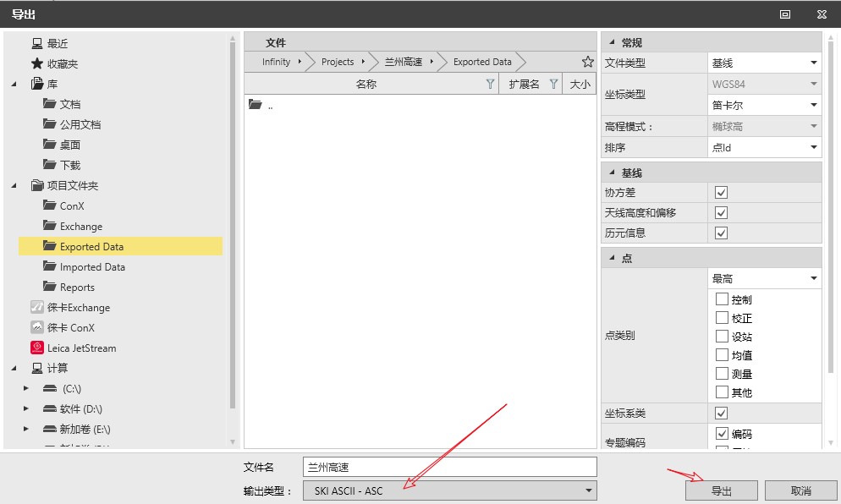Click the 文件名 input field
The height and width of the screenshot is (504, 841).
449,467
